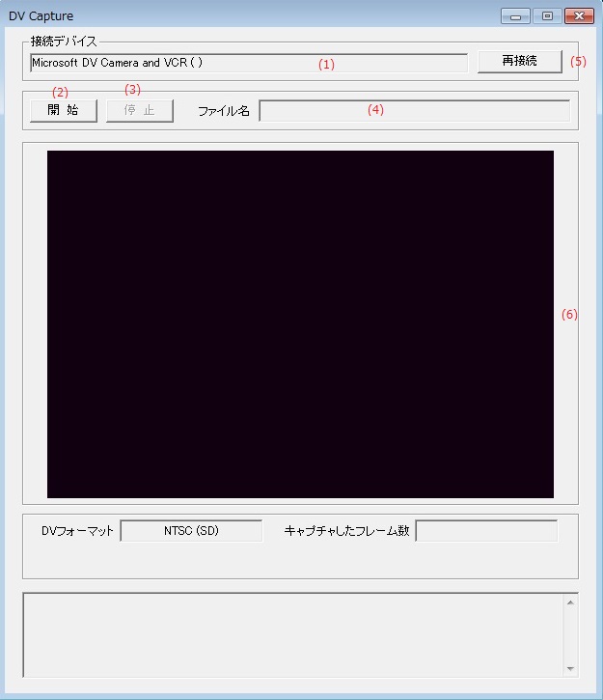Screen dimensions: 603x700
Task: Minimize the DV Capture window
Action: pyautogui.click(x=516, y=16)
